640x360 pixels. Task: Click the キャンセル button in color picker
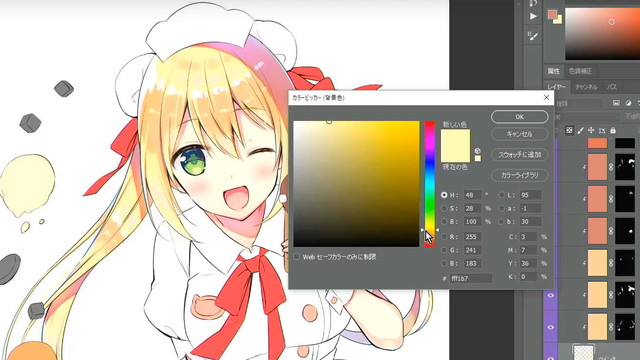click(519, 134)
